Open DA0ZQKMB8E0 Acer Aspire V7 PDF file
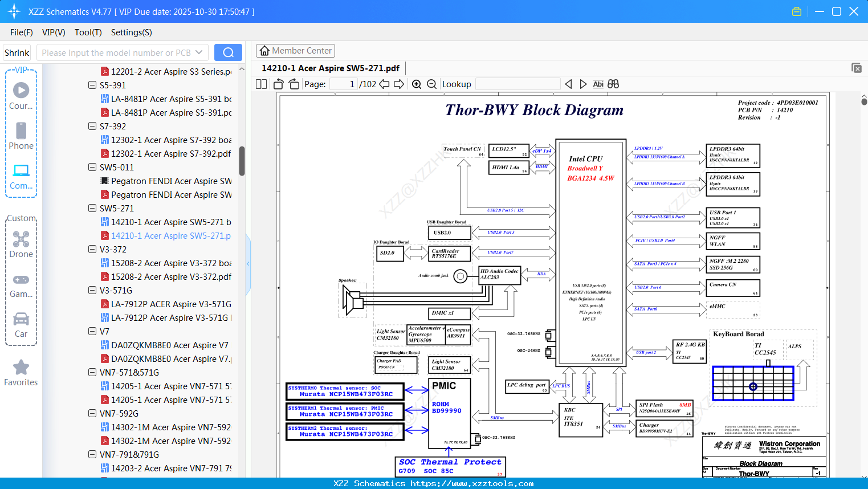This screenshot has height=489, width=868. click(x=166, y=358)
